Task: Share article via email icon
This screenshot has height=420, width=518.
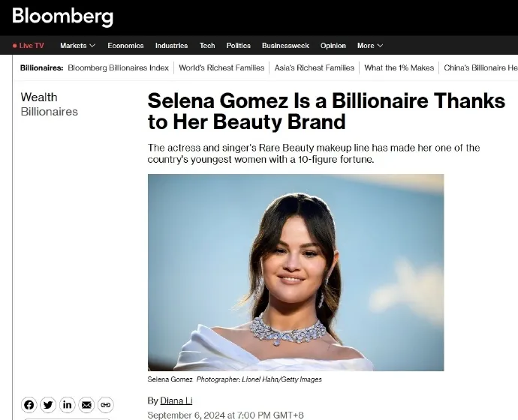Action: click(86, 405)
